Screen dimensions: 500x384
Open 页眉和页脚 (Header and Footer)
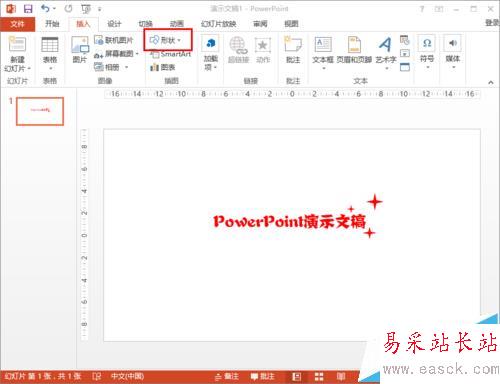(x=354, y=49)
